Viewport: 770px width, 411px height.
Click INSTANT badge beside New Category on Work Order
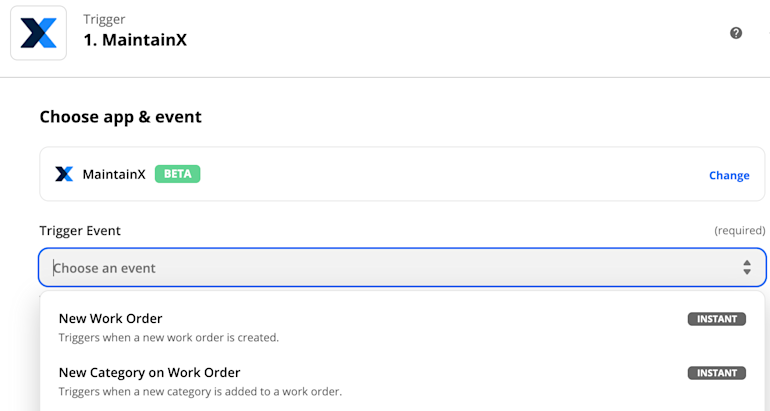click(x=716, y=373)
